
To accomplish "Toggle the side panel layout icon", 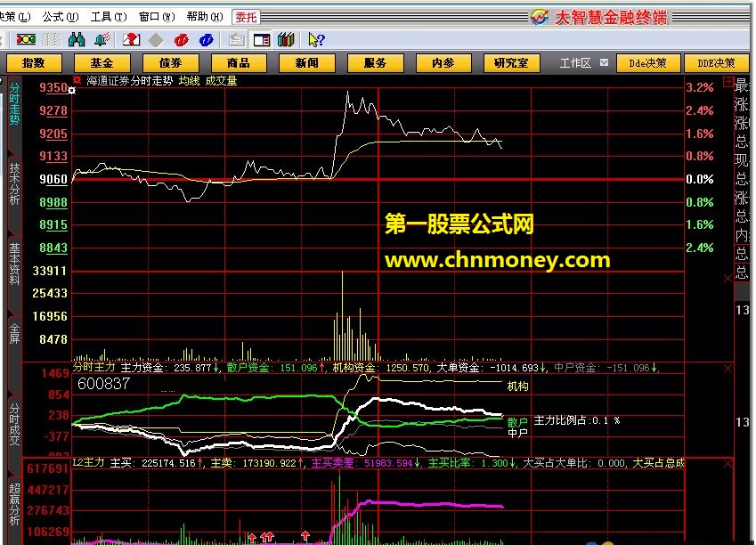I will tap(262, 40).
